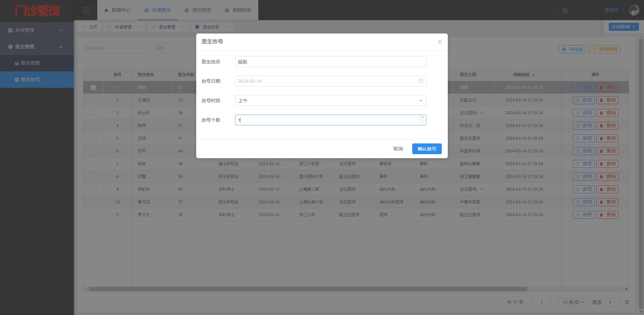
Task: Select 医生管理 submenu item in sidebar
Action: pyautogui.click(x=37, y=63)
